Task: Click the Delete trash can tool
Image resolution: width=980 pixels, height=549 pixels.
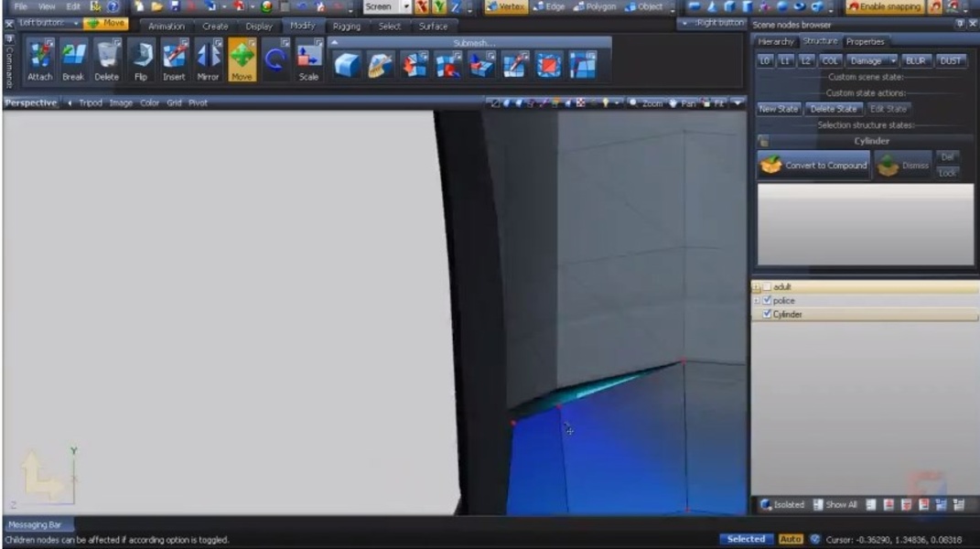Action: pos(106,59)
